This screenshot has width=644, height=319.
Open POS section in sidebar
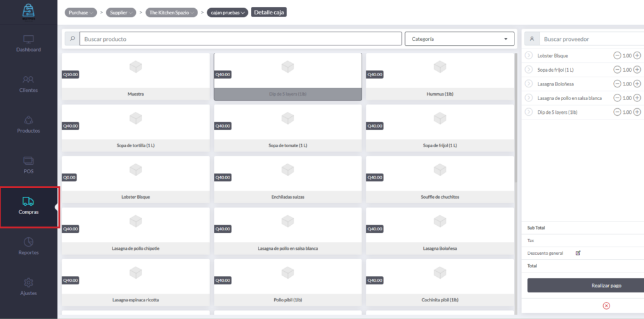point(28,165)
